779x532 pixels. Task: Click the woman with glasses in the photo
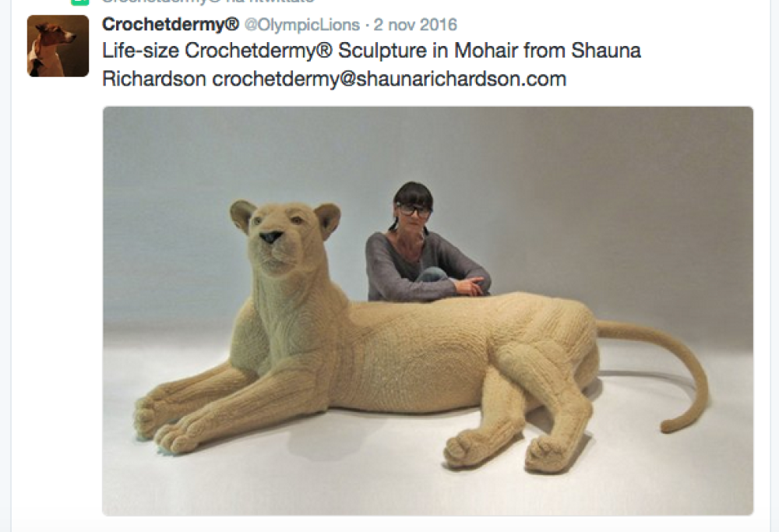(423, 243)
